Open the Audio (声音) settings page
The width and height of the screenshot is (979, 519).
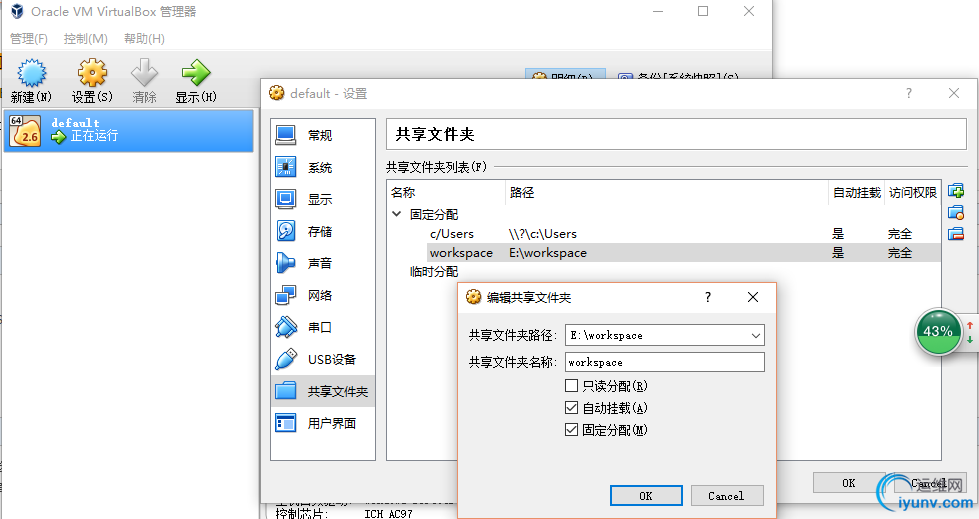[323, 263]
